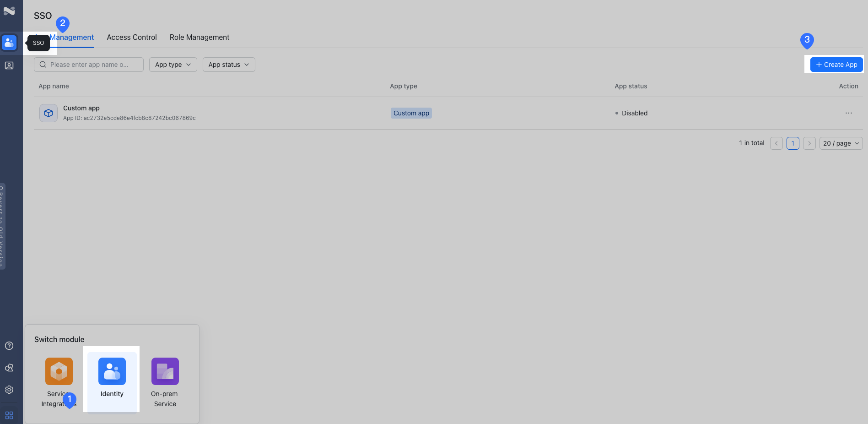Image resolution: width=868 pixels, height=424 pixels.
Task: Click the '1 in total' text
Action: click(752, 143)
